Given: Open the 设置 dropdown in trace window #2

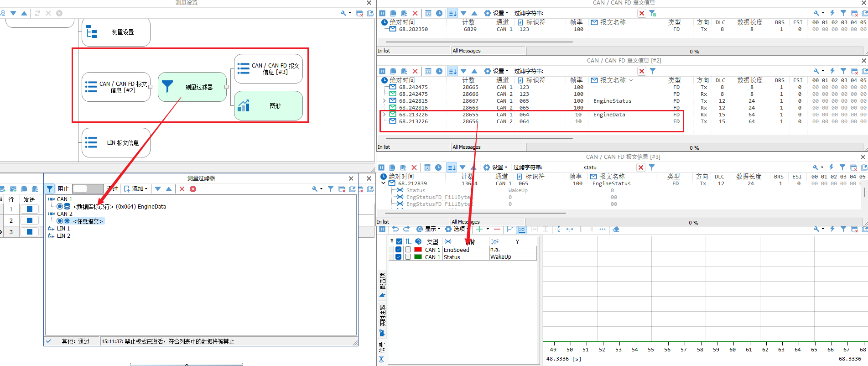Looking at the screenshot, I should (x=497, y=71).
